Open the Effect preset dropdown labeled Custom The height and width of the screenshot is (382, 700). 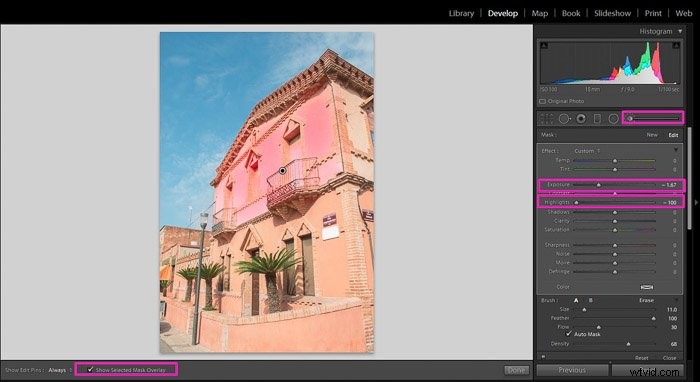pyautogui.click(x=587, y=151)
